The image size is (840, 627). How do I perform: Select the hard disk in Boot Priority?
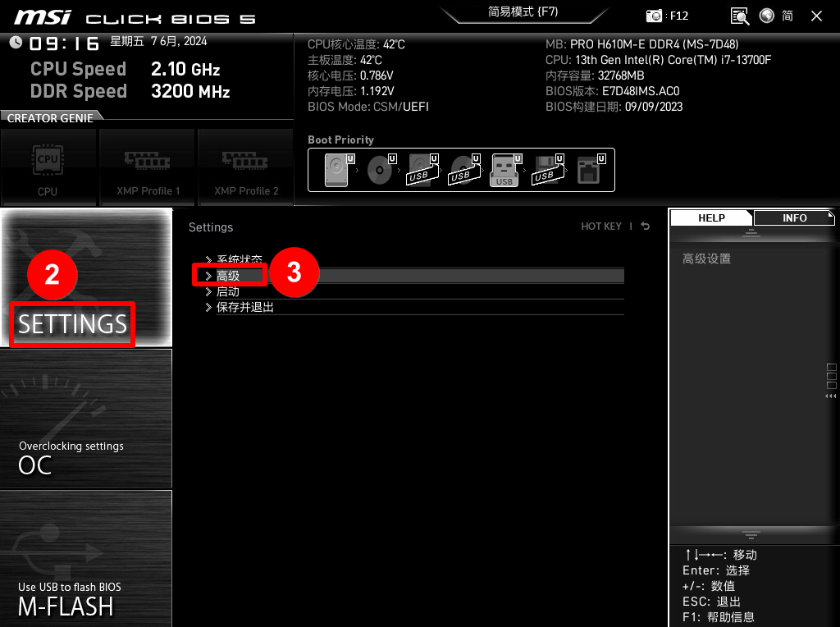(335, 170)
